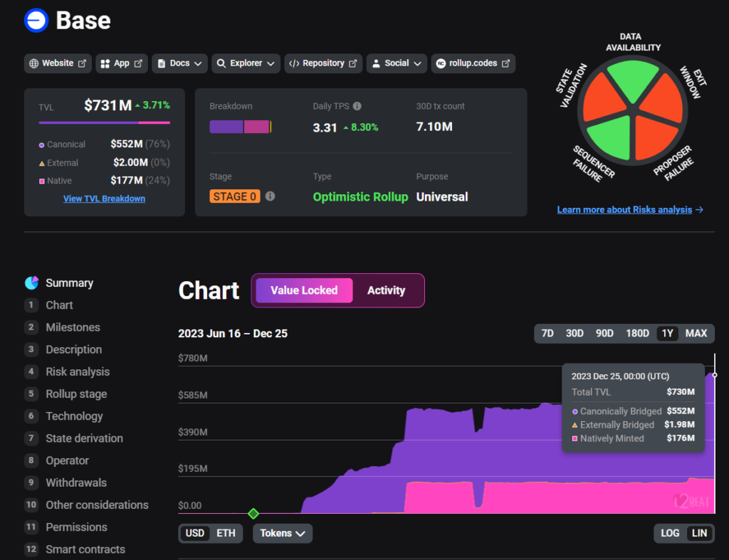Viewport: 729px width, 560px height.
Task: Expand the Docs dropdown
Action: click(179, 63)
